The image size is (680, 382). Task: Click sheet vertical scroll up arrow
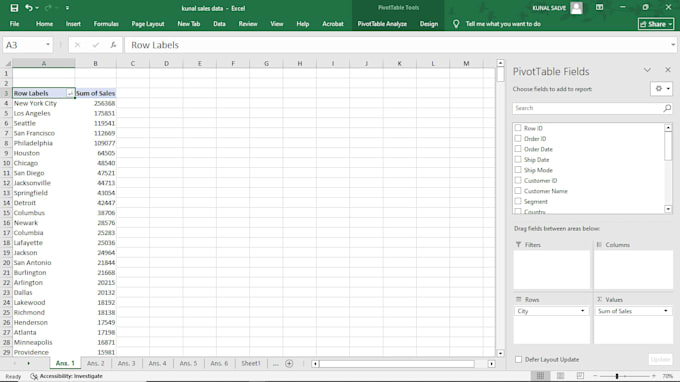point(500,63)
